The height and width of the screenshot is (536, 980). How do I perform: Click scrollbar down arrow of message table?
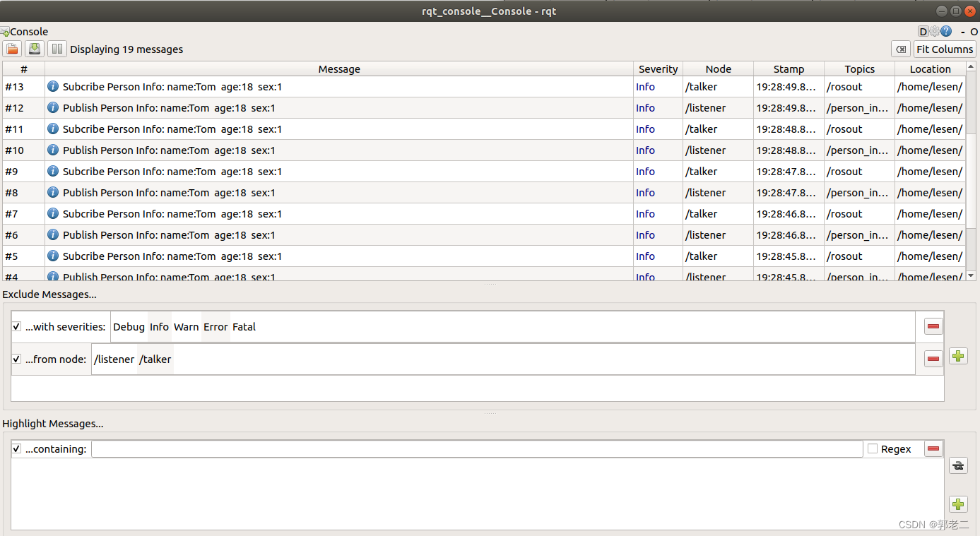[x=971, y=275]
